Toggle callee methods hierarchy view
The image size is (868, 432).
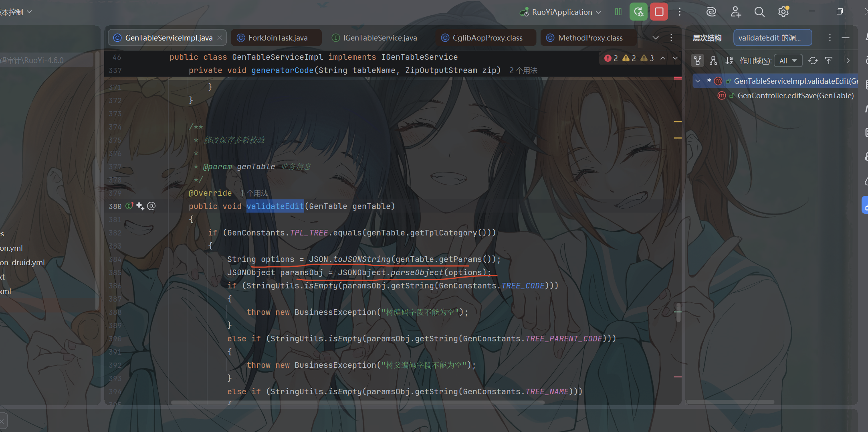click(713, 61)
